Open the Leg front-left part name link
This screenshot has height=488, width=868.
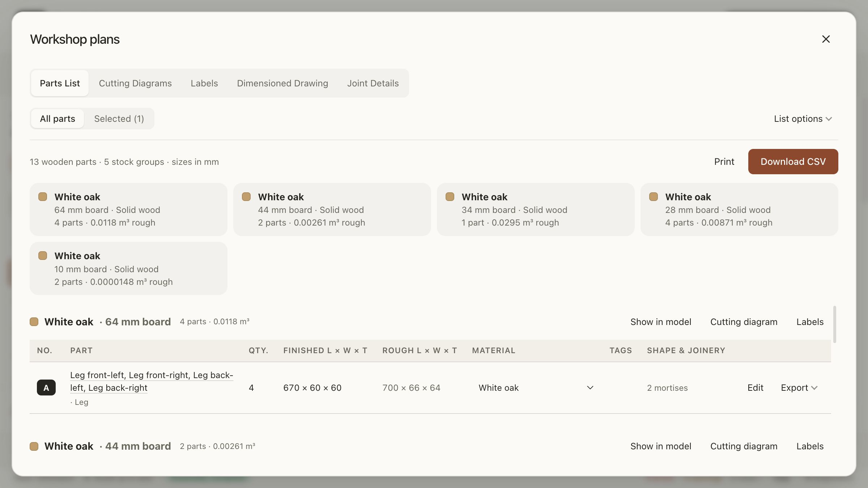(x=152, y=381)
